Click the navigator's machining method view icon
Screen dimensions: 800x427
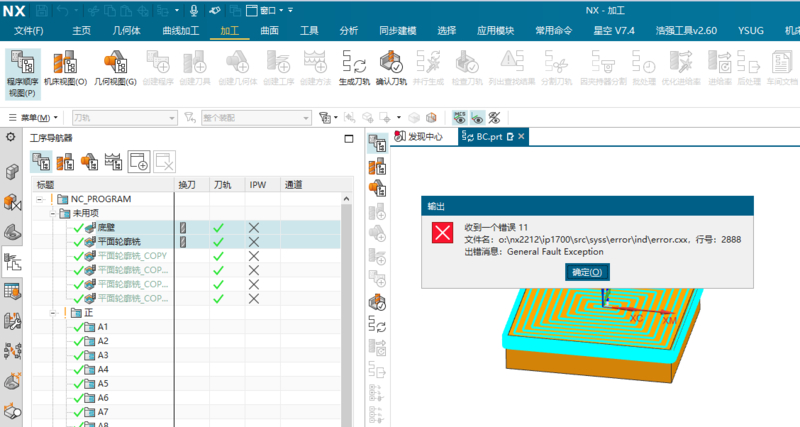(114, 160)
